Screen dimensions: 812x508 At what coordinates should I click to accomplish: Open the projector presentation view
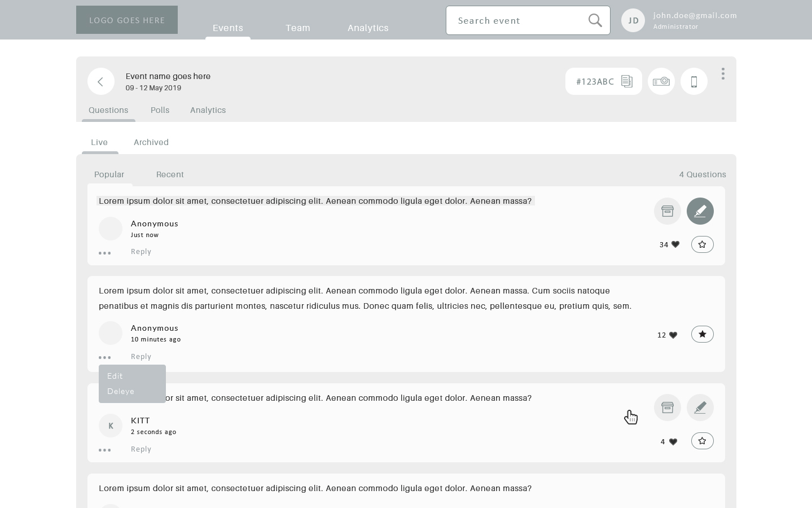click(x=661, y=81)
